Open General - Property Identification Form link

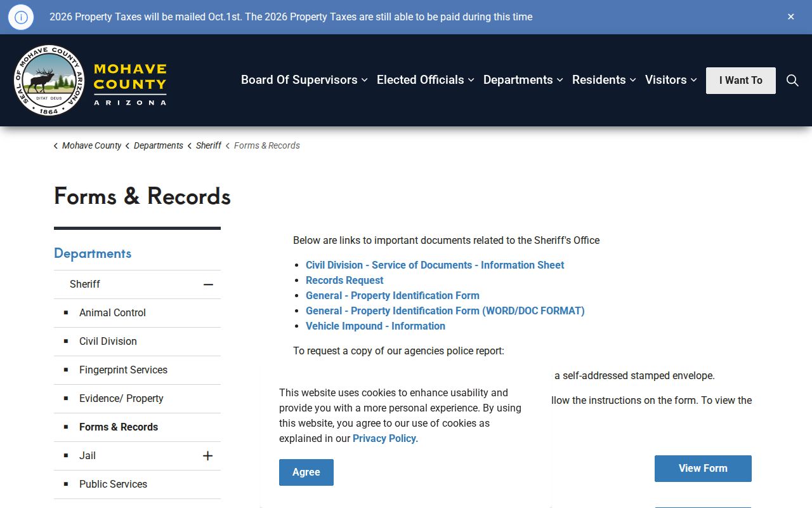tap(393, 295)
